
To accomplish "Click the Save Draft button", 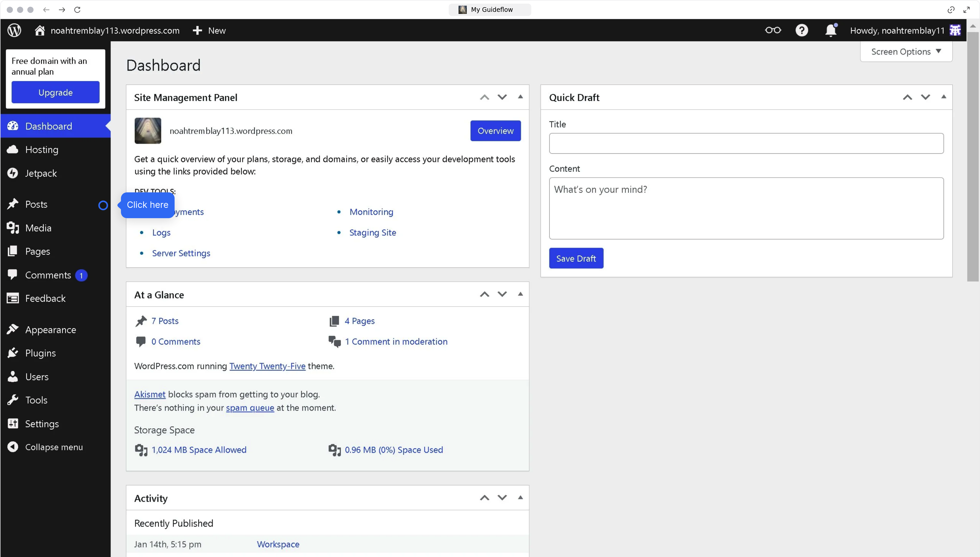I will tap(576, 258).
